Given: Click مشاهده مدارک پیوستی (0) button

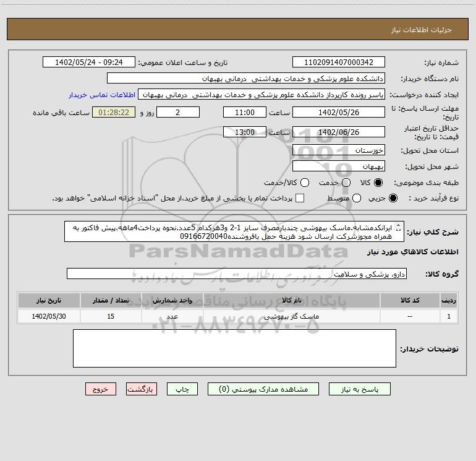Looking at the screenshot, I should coord(263,389).
